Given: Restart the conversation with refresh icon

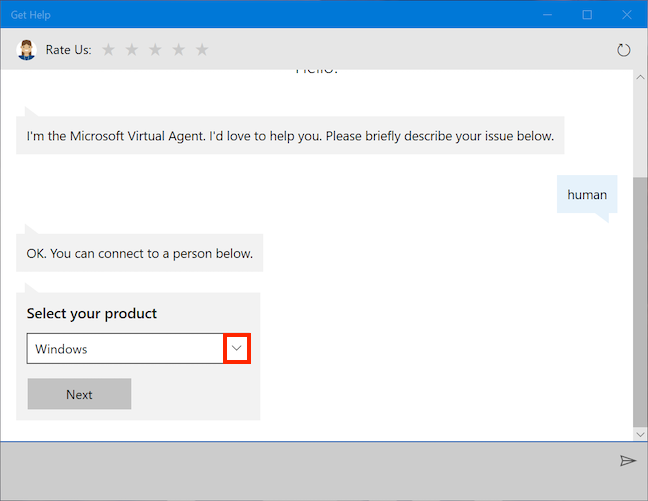Looking at the screenshot, I should (625, 49).
